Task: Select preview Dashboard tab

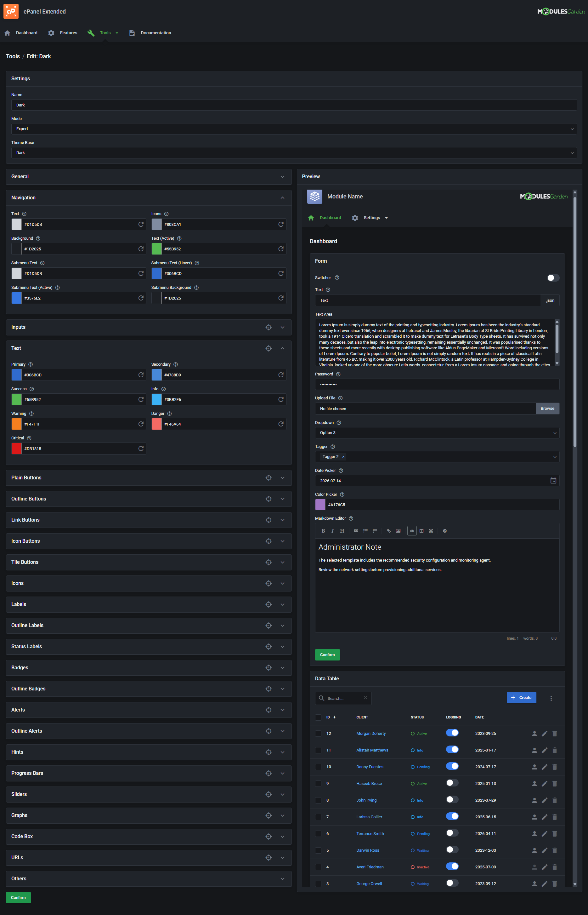Action: 325,218
